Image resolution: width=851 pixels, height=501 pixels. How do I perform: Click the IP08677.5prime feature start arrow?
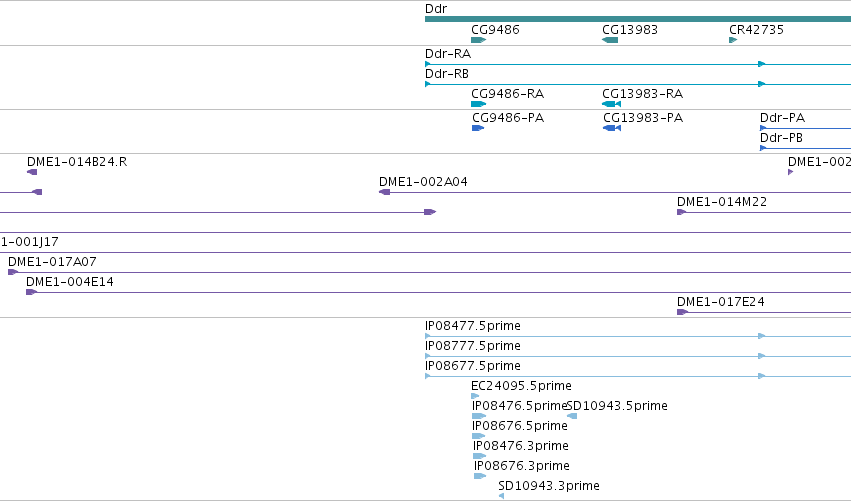(x=428, y=376)
